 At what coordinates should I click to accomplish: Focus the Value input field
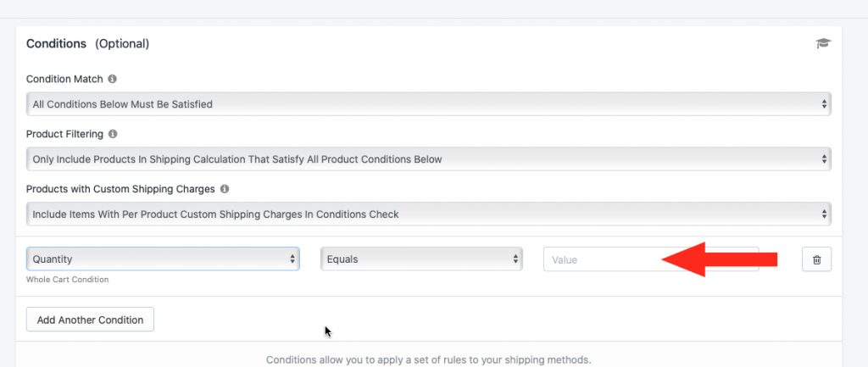coord(651,259)
